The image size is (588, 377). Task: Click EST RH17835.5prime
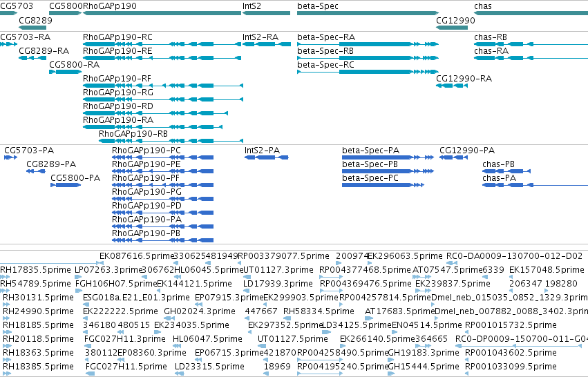coord(35,270)
